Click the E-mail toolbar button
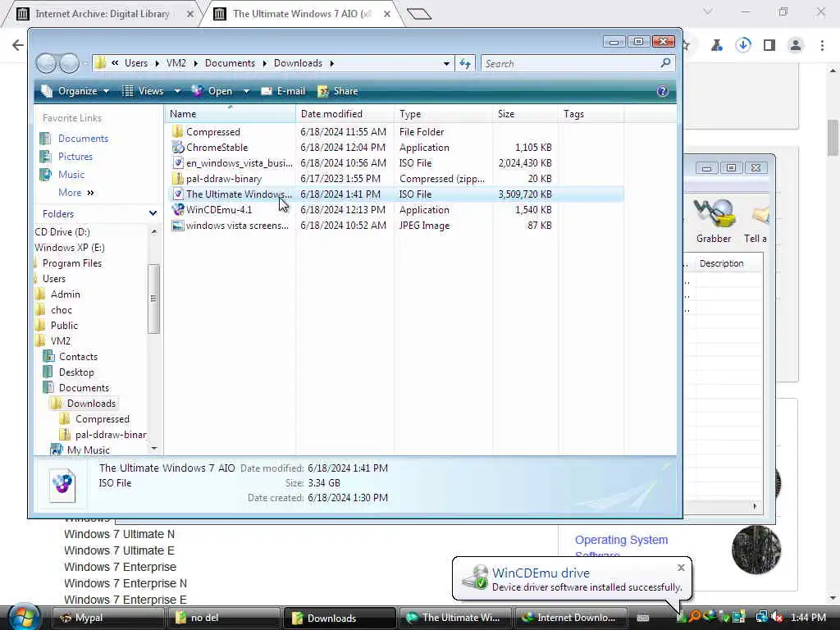This screenshot has height=630, width=840. 283,91
